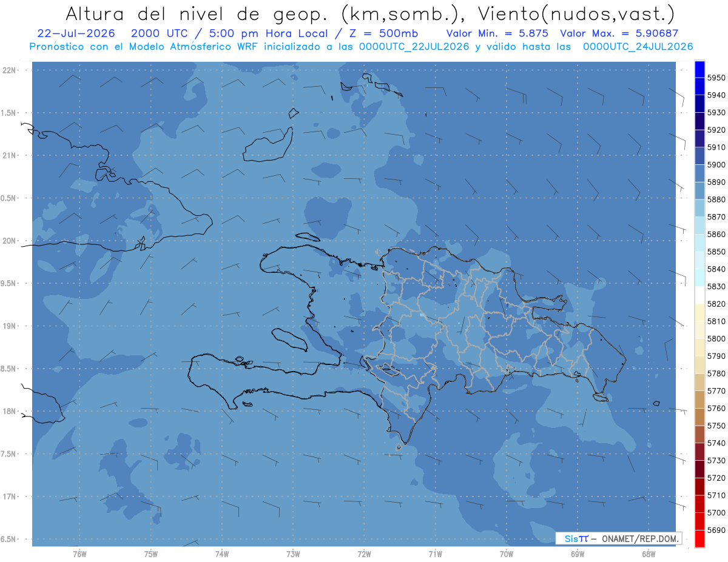Click the colorbar value '5880'
Viewport: 728px width, 562px height.
716,199
